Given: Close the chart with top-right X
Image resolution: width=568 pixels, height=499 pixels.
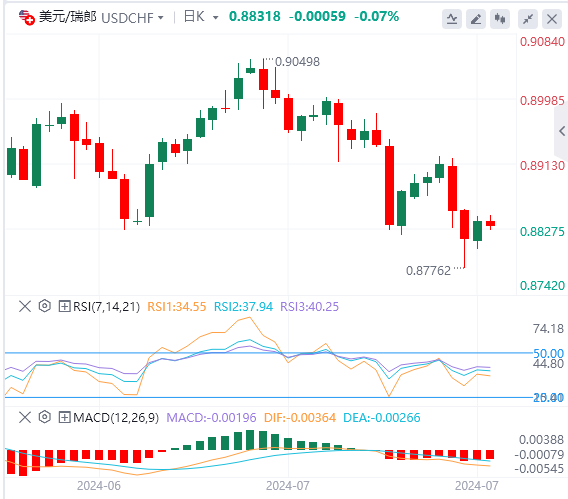Looking at the screenshot, I should (552, 19).
